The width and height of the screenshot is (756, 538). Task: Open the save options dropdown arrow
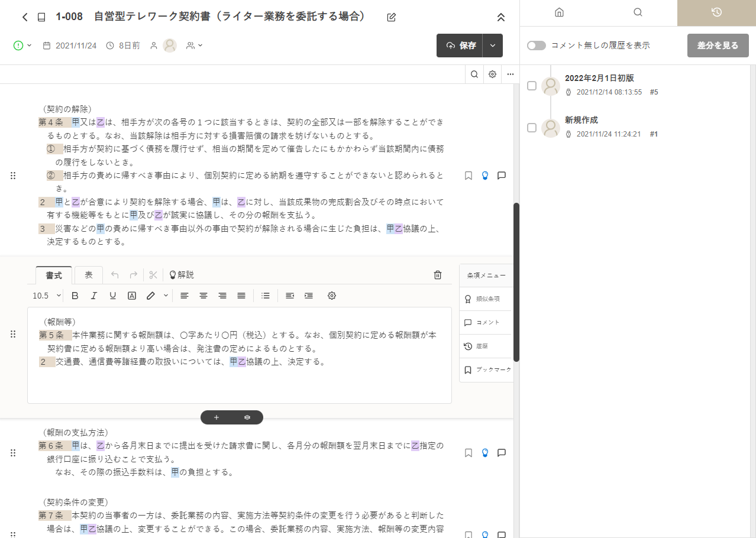pos(493,46)
